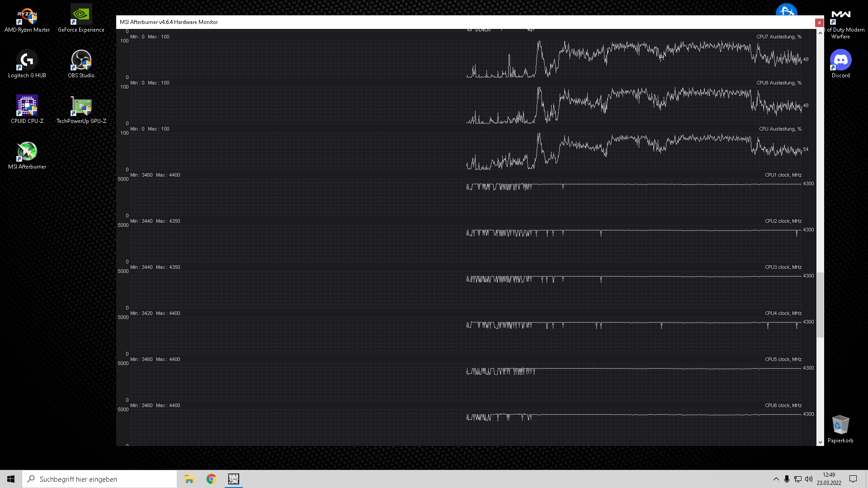Open the notification center in the system tray
This screenshot has height=488, width=868.
click(x=853, y=479)
